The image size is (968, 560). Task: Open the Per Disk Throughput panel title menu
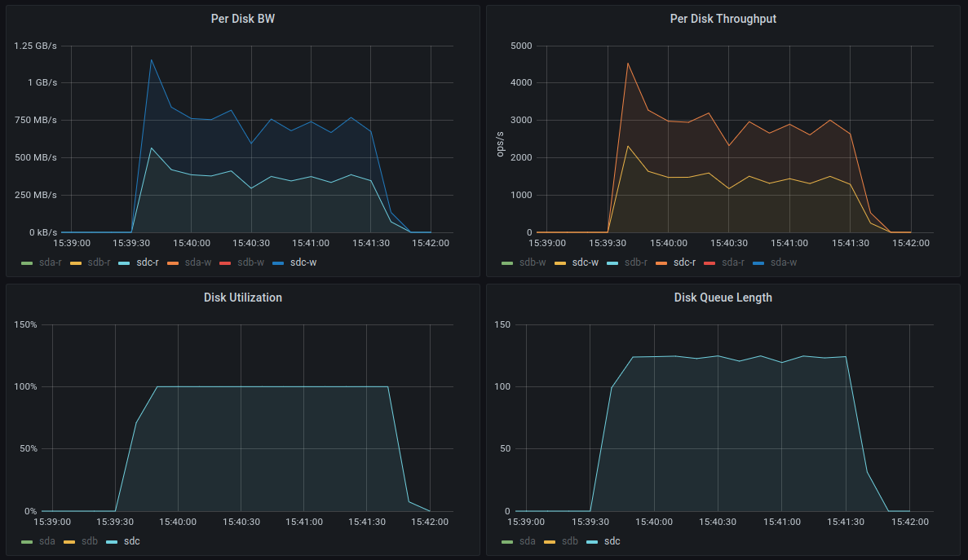coord(723,19)
